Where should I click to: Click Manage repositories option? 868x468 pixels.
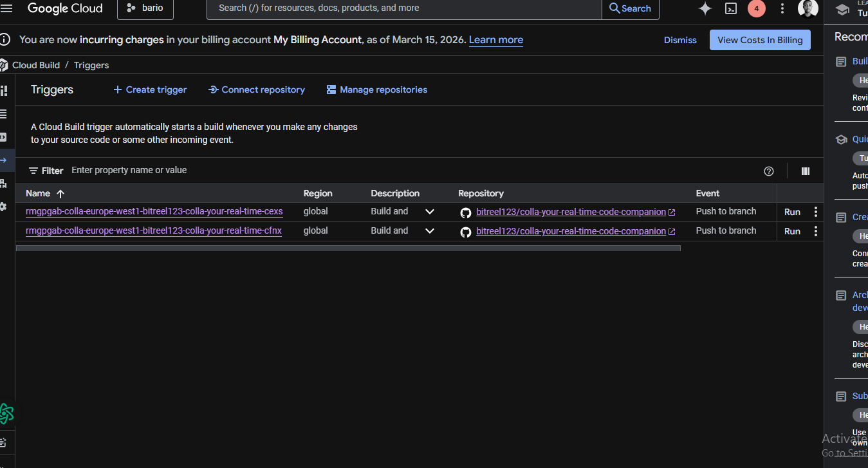[376, 89]
